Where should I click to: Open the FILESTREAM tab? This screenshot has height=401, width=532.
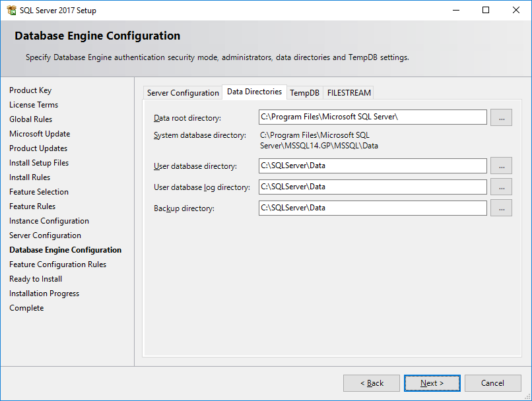pos(349,92)
